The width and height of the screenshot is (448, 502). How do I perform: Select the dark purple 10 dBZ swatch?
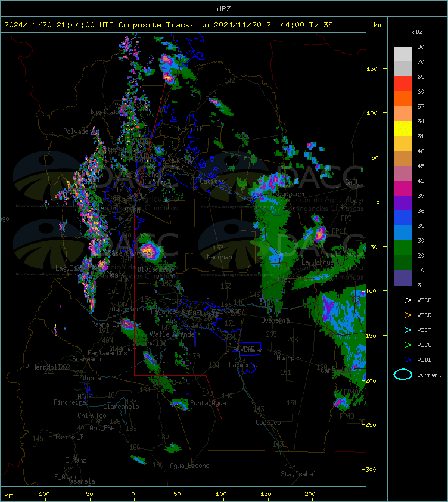point(403,278)
